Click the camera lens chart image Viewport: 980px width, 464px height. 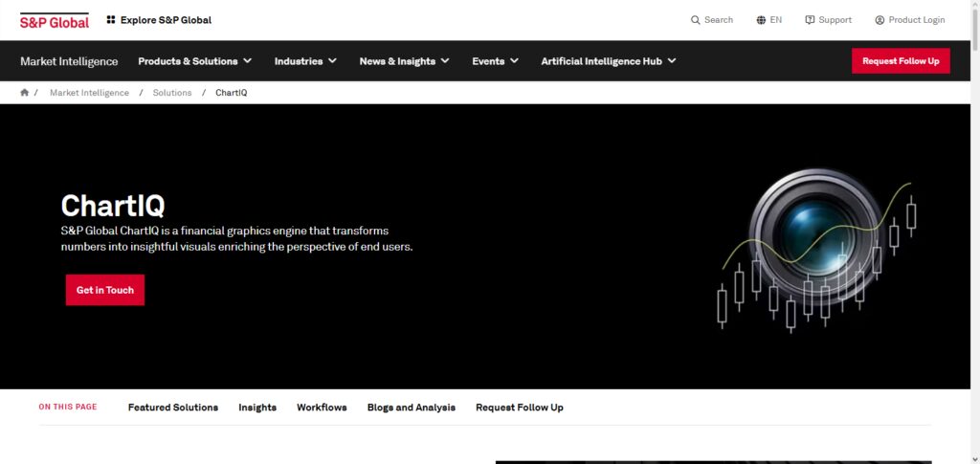(x=817, y=250)
